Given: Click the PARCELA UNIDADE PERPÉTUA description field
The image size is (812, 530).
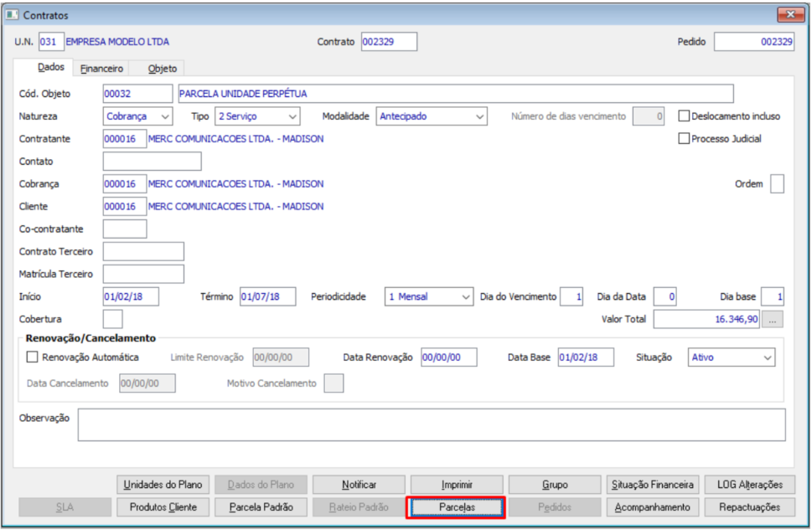Looking at the screenshot, I should coord(456,94).
